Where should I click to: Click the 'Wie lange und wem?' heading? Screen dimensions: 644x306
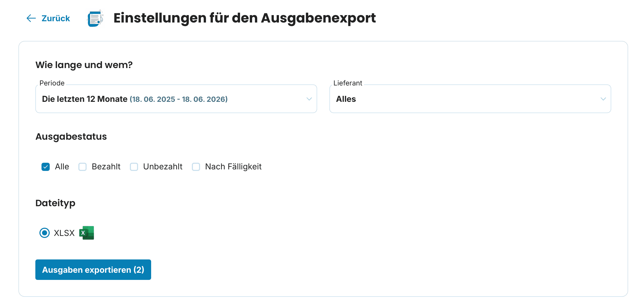coord(84,65)
